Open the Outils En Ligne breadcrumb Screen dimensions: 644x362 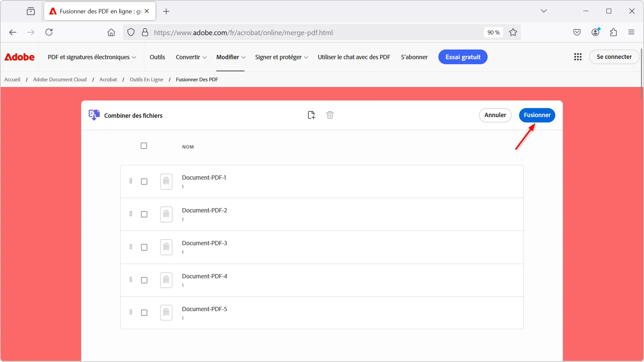click(146, 80)
